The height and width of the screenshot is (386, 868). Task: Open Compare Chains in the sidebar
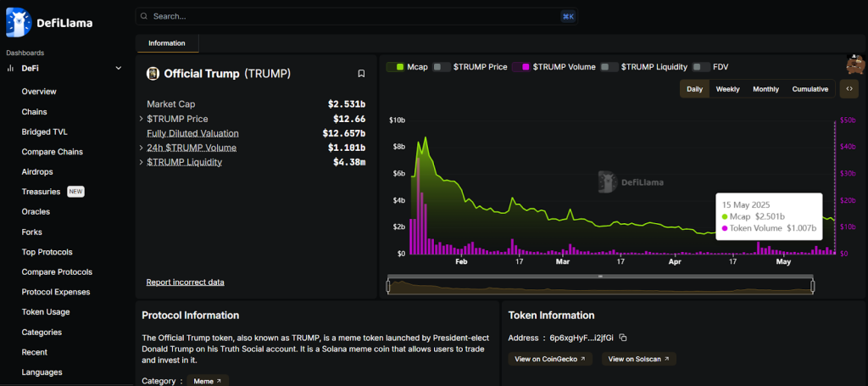point(52,152)
